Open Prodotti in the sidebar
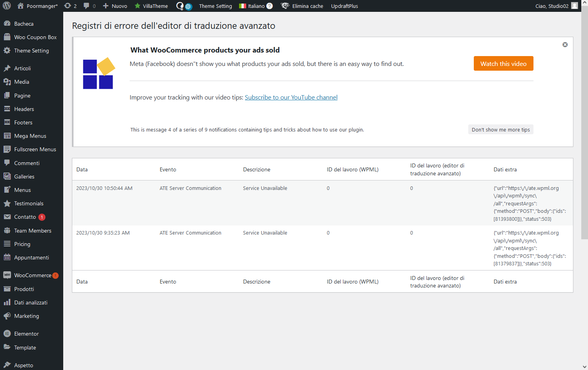 (32, 289)
